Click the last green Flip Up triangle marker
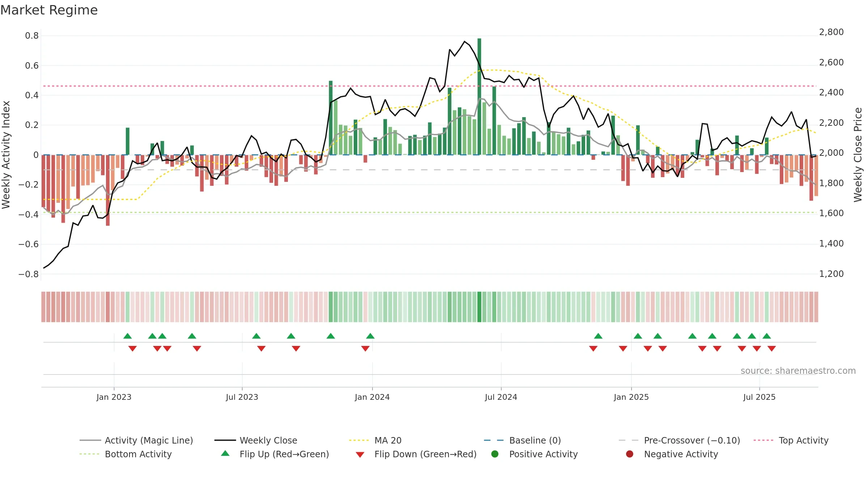This screenshot has width=868, height=488. [767, 336]
